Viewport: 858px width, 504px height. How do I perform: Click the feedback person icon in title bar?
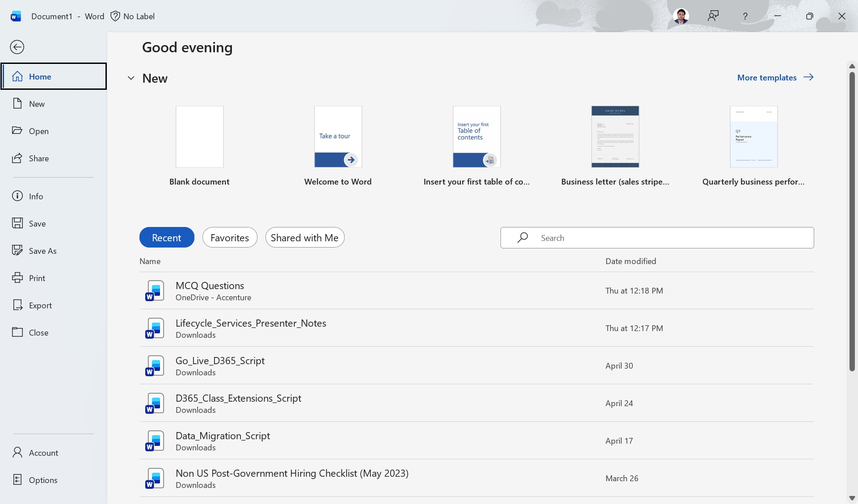[713, 16]
